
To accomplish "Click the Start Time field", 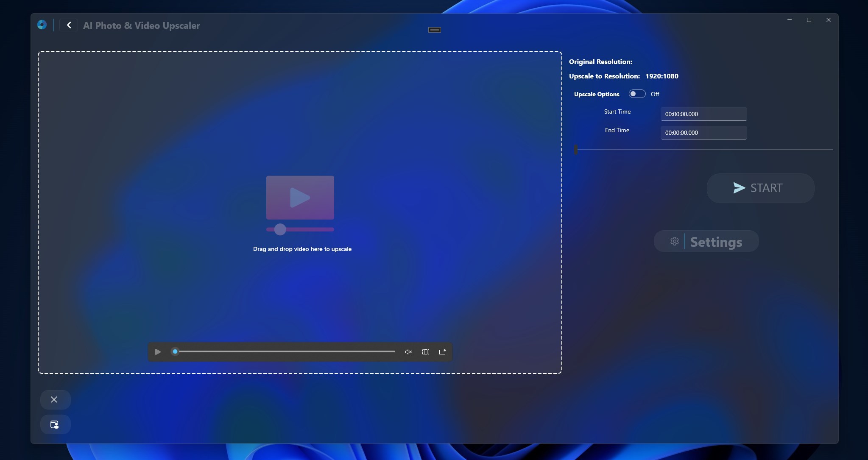I will pyautogui.click(x=704, y=114).
